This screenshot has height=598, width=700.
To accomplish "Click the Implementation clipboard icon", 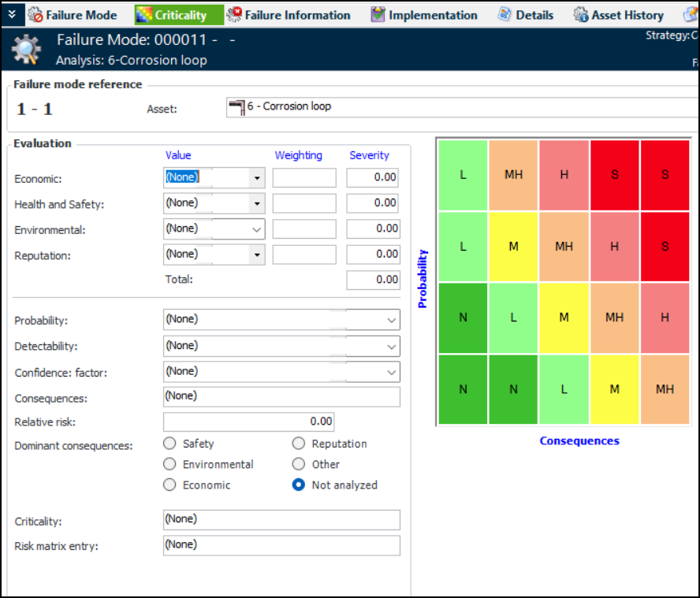I will pos(378,15).
